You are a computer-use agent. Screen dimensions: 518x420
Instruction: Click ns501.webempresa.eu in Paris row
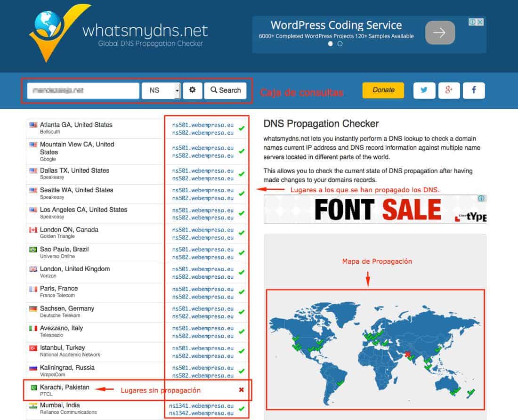point(203,289)
